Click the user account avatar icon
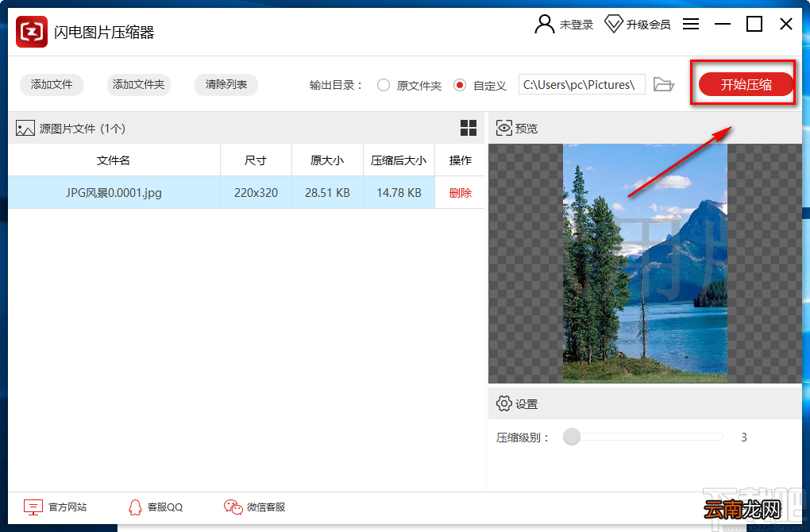This screenshot has width=810, height=532. [x=544, y=25]
